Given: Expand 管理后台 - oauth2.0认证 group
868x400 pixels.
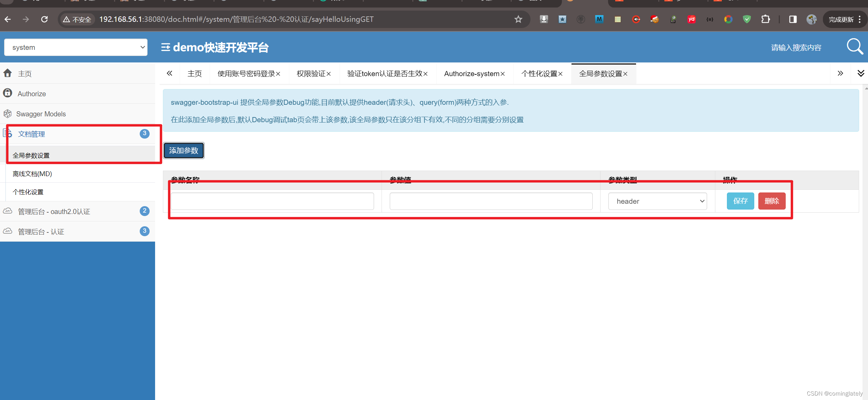Looking at the screenshot, I should [x=54, y=211].
